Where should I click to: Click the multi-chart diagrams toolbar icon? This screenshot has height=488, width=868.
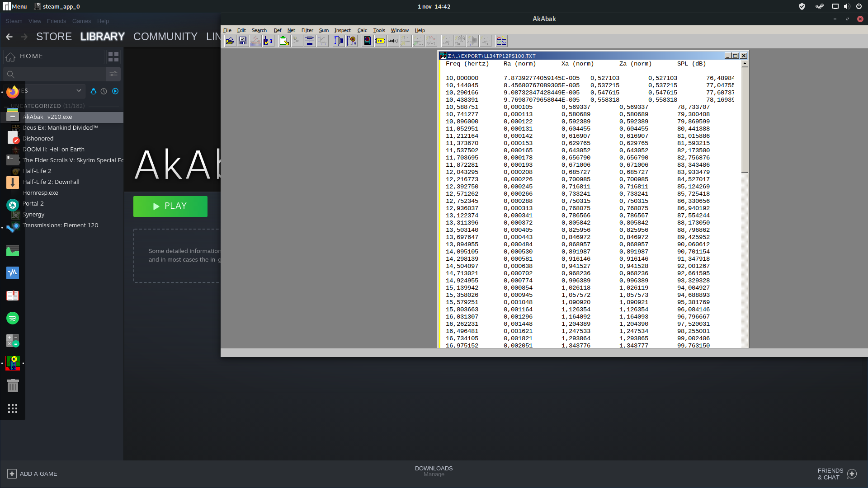pyautogui.click(x=501, y=41)
